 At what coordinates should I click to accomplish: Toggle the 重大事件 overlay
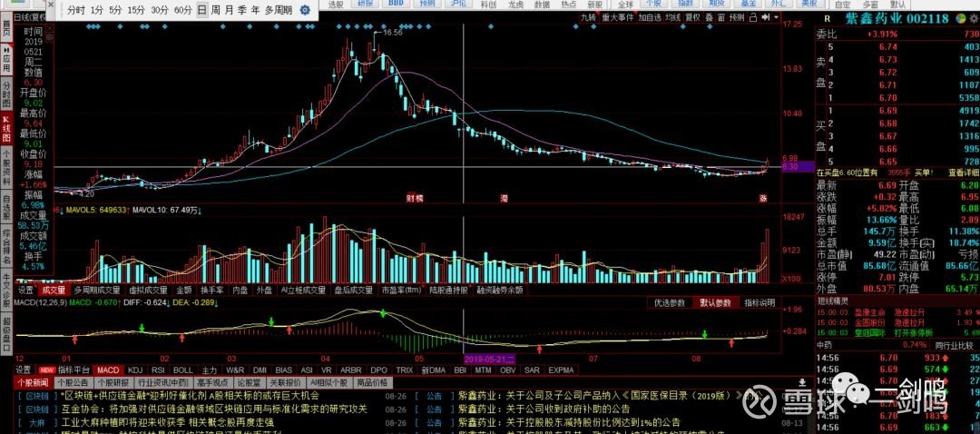pos(618,17)
